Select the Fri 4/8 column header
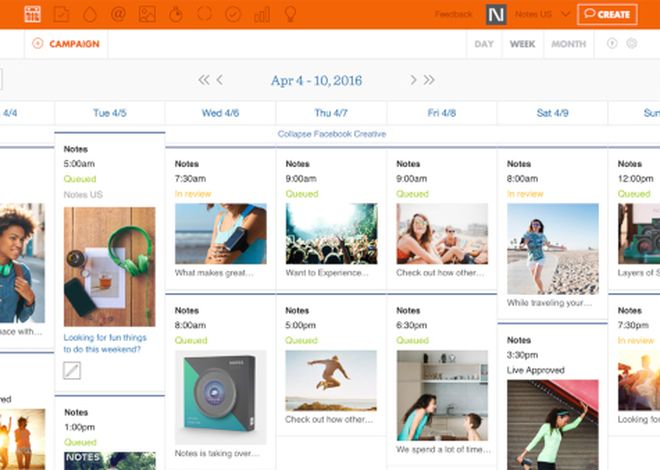Viewport: 660px width, 470px height. coord(442,113)
